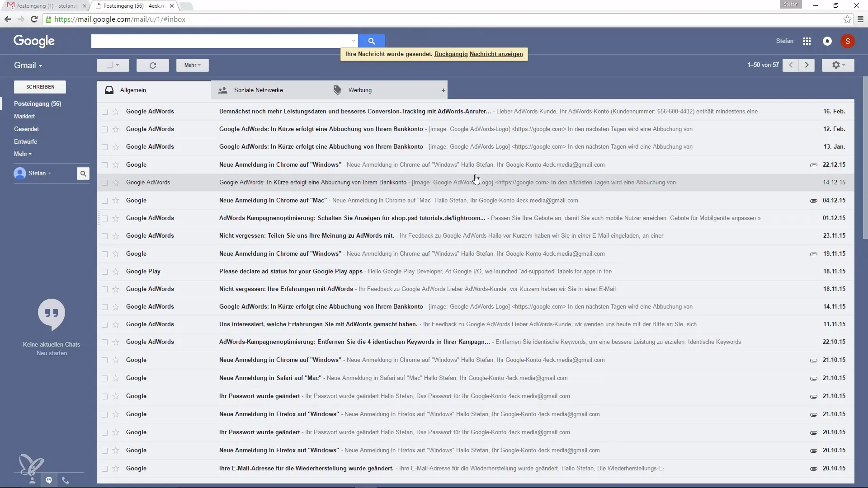The width and height of the screenshot is (868, 488).
Task: Bookmark this page with the star
Action: click(x=847, y=19)
